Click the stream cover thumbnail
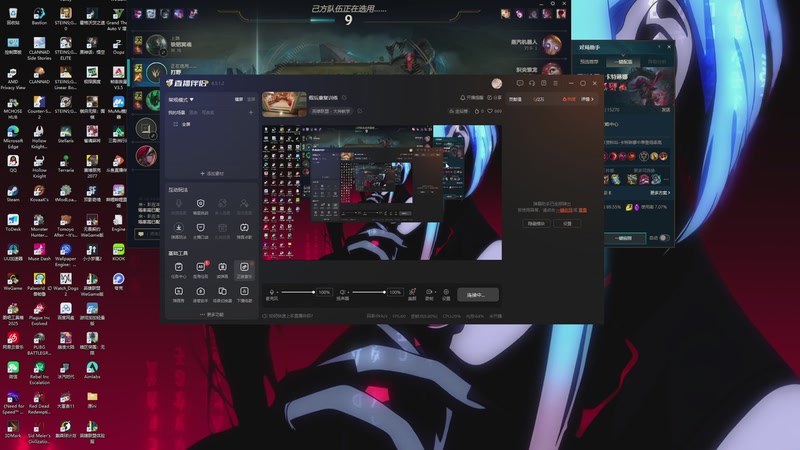Image resolution: width=800 pixels, height=450 pixels. pyautogui.click(x=284, y=104)
